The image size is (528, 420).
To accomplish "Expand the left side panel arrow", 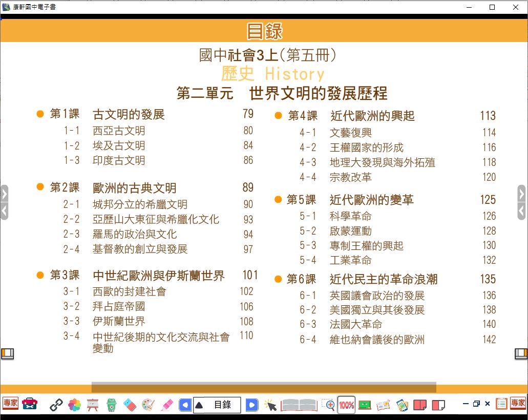I will click(4, 194).
